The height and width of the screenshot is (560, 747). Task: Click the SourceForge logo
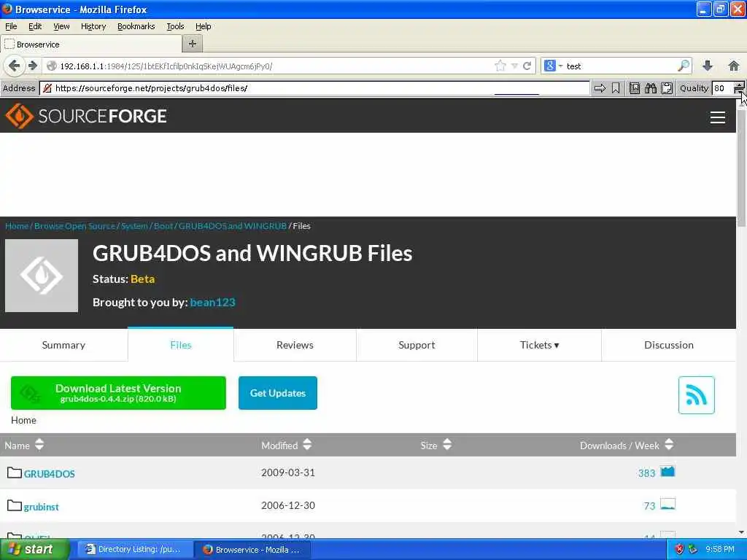(86, 116)
